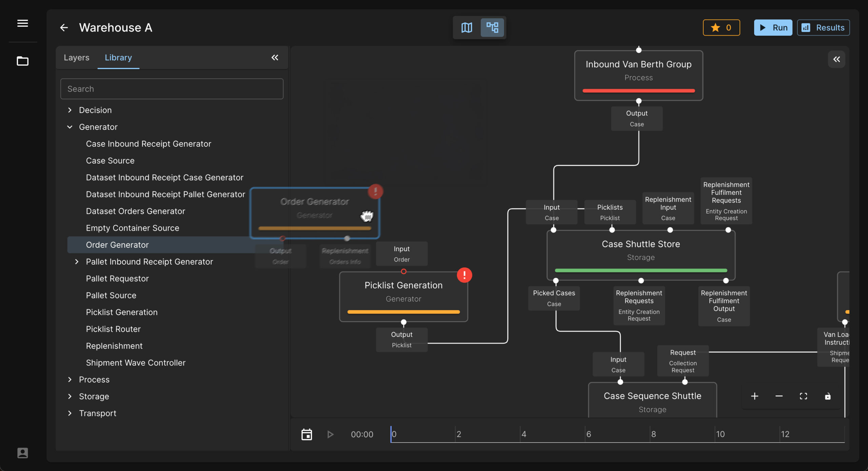Click the library Search field

172,89
